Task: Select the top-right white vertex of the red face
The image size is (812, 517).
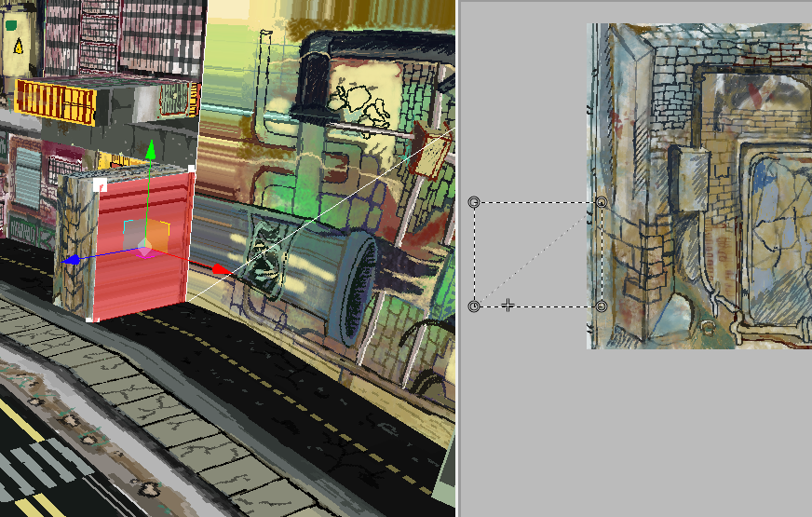Action: [192, 169]
